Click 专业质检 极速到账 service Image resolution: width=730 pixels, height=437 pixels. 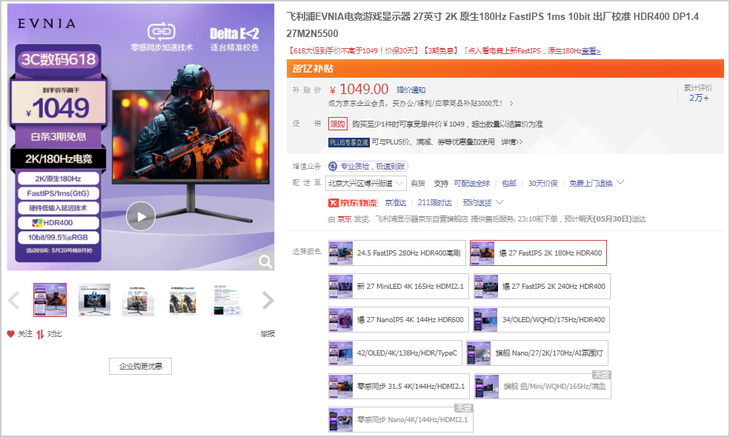pyautogui.click(x=368, y=166)
